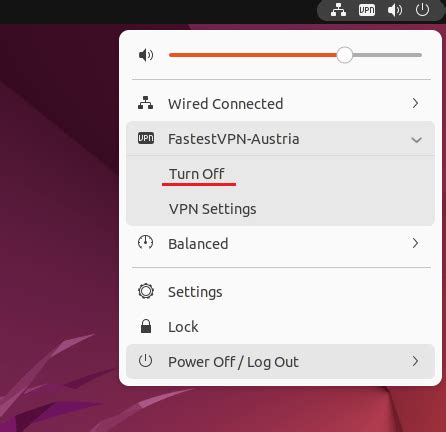Click the volume icon in top bar
This screenshot has height=432, width=446.
[395, 10]
